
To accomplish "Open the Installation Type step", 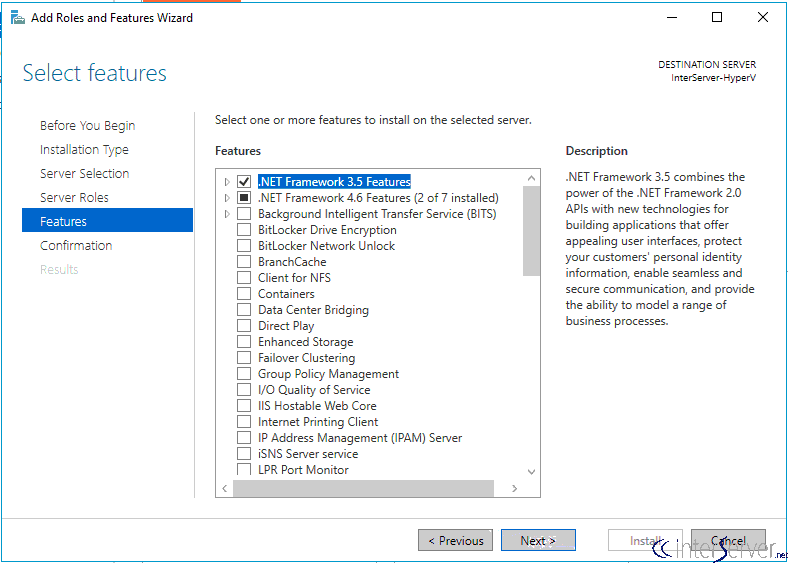I will click(x=84, y=150).
